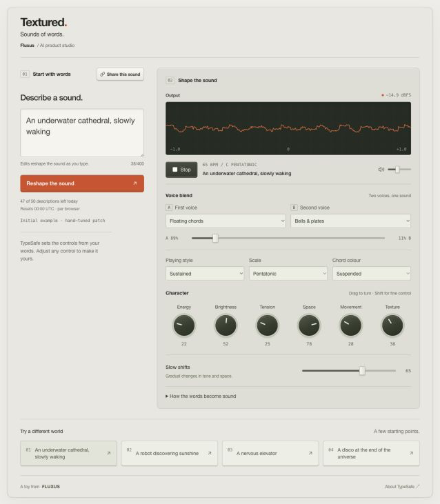Click the Texture knob
The image size is (440, 504).
[392, 325]
